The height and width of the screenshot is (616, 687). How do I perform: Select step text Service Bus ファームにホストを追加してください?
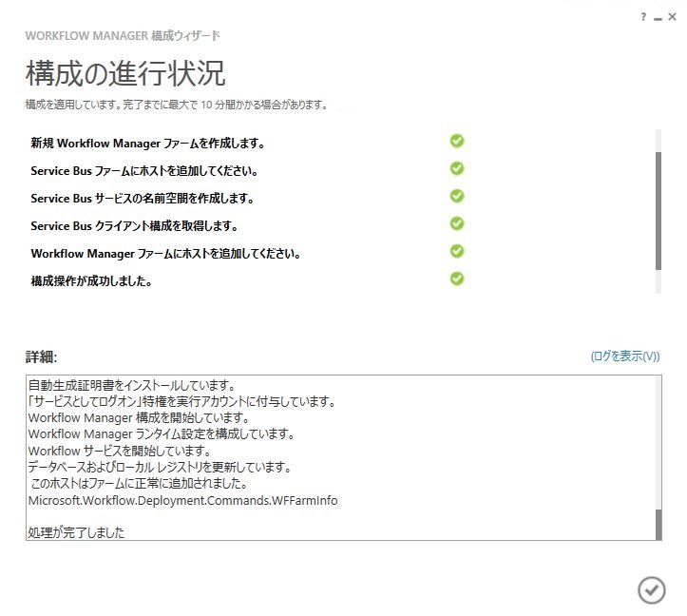pyautogui.click(x=144, y=171)
